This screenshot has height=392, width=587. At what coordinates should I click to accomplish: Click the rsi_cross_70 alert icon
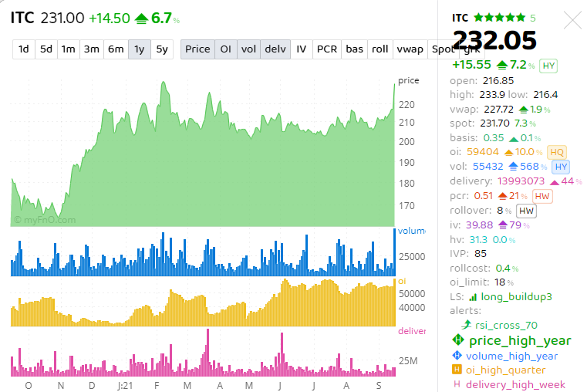pyautogui.click(x=466, y=325)
